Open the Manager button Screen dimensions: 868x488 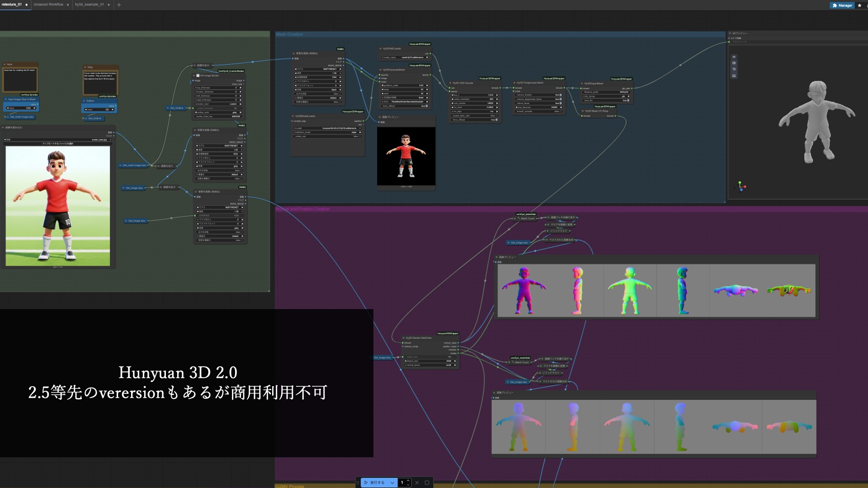pyautogui.click(x=842, y=5)
